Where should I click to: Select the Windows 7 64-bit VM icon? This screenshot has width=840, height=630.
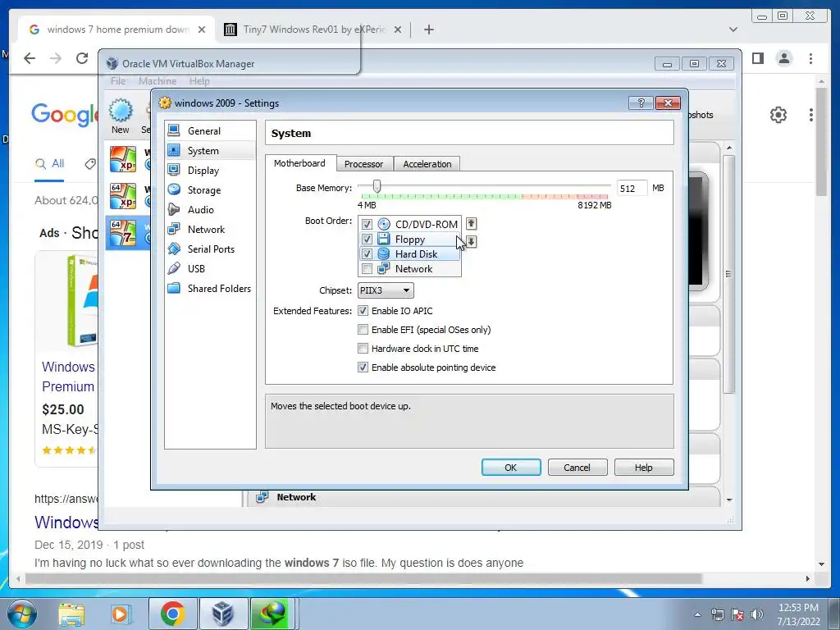123,233
